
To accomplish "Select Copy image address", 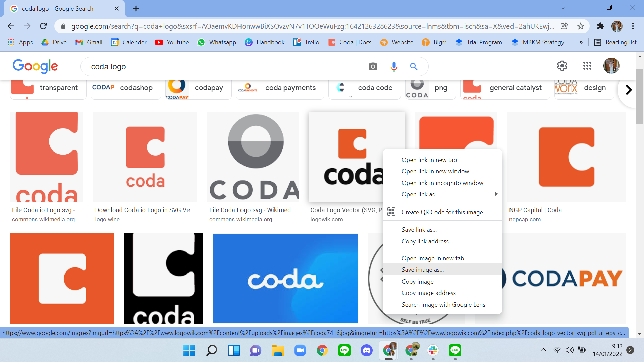I will click(x=442, y=293).
